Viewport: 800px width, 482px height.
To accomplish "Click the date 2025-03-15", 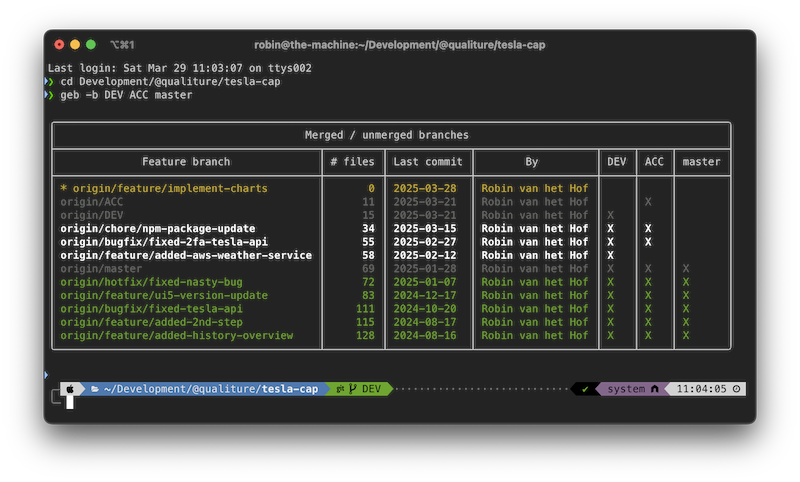I will (x=424, y=229).
